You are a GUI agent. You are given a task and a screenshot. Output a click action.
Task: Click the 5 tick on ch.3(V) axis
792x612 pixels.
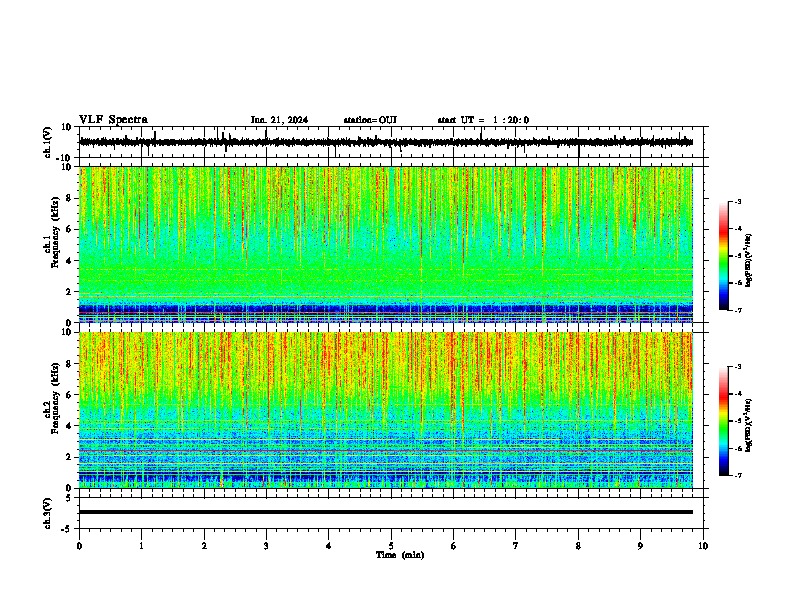click(69, 497)
